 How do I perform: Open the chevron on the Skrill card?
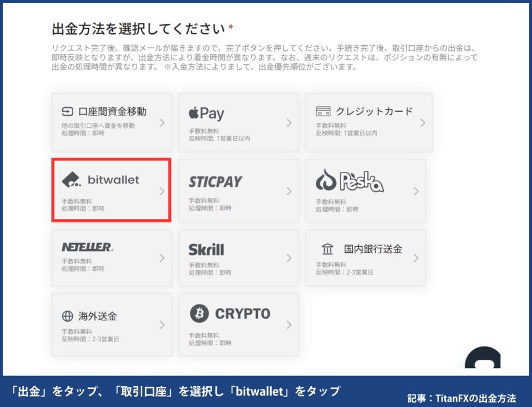[x=289, y=258]
